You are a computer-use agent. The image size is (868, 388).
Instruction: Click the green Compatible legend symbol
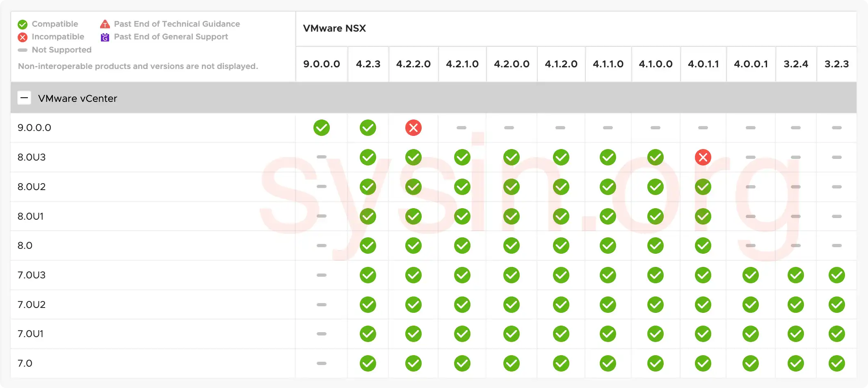pyautogui.click(x=23, y=24)
